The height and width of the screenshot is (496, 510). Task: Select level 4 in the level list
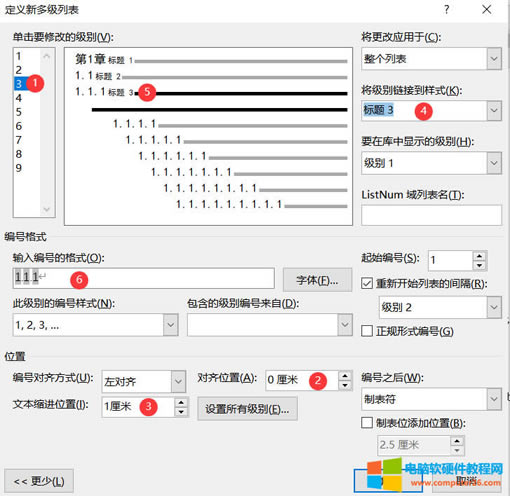click(x=19, y=98)
